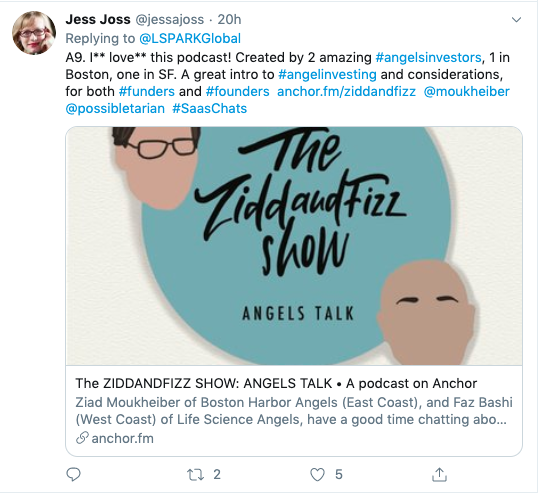539x493 pixels.
Task: Open Jess Joss display name profile
Action: point(98,20)
